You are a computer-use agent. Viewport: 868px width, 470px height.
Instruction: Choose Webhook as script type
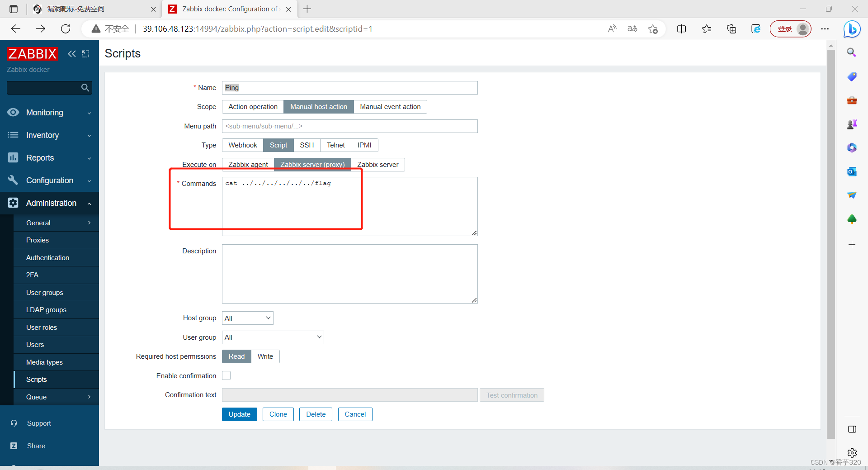(243, 145)
